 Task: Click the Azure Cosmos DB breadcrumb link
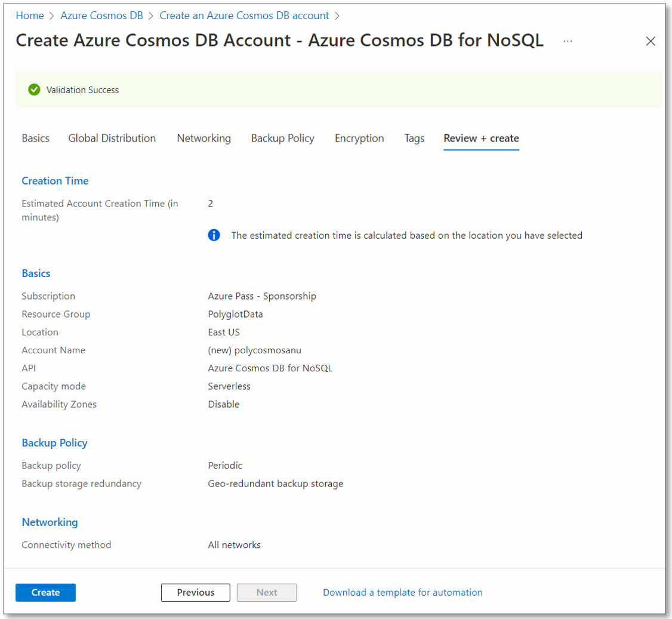pos(101,16)
